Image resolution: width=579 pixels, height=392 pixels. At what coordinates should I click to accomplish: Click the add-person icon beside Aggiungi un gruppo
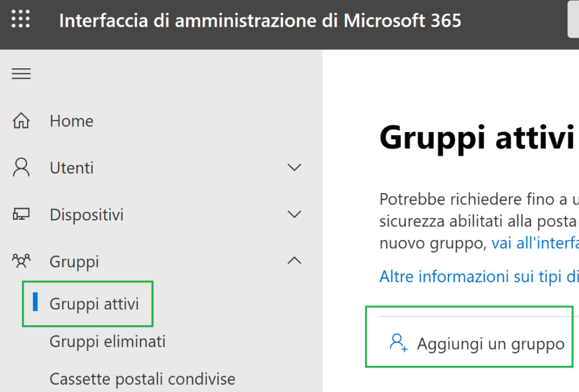tap(398, 343)
